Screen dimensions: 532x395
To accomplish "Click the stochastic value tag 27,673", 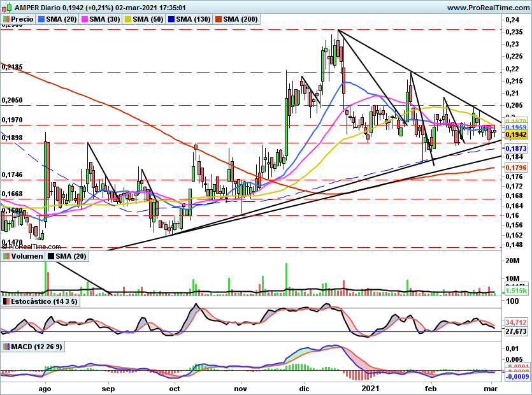I will (516, 331).
